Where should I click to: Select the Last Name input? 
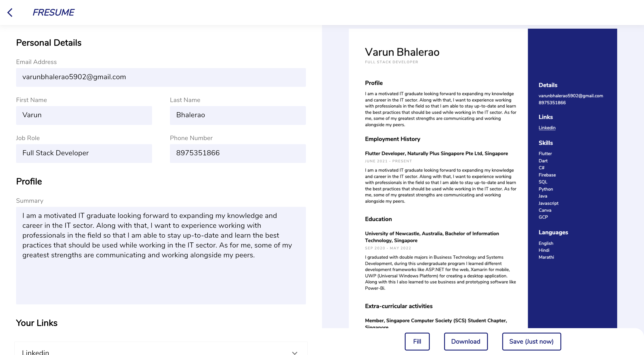(237, 115)
